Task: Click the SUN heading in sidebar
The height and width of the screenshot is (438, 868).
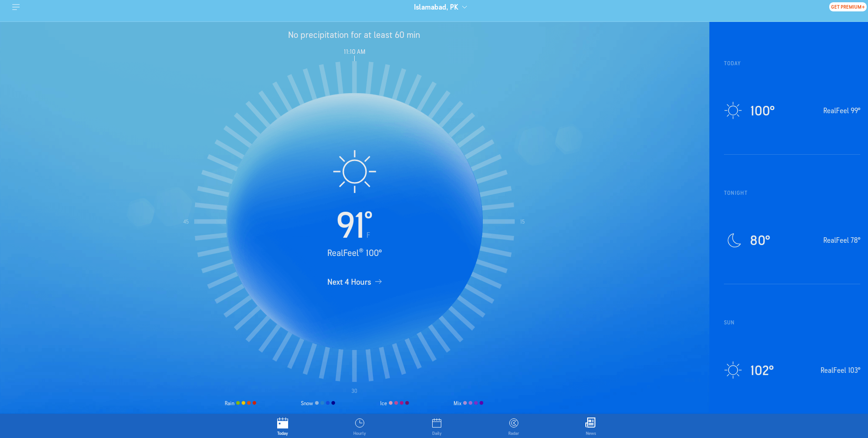Action: coord(729,323)
